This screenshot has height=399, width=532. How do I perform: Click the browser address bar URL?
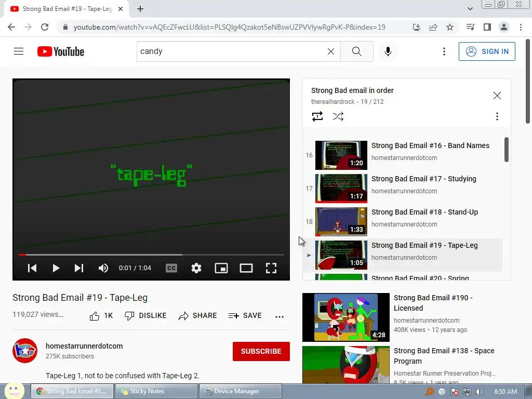point(229,27)
